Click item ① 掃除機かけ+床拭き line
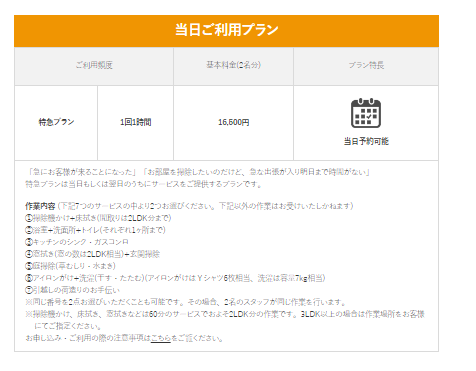The image size is (476, 371). [x=98, y=218]
